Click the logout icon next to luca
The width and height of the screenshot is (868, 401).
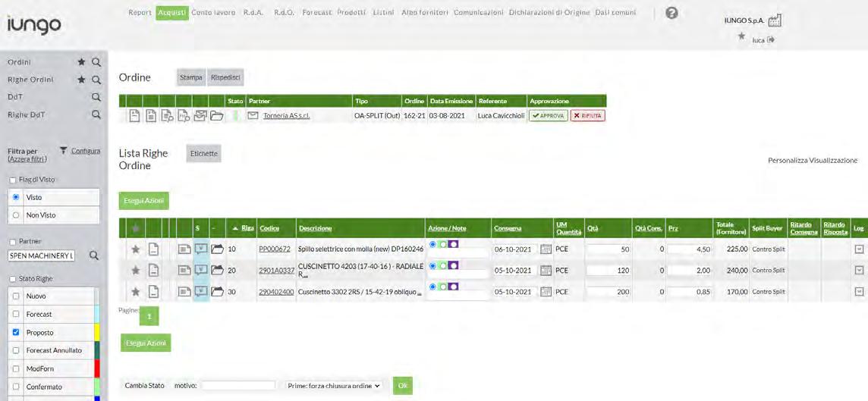pyautogui.click(x=771, y=40)
